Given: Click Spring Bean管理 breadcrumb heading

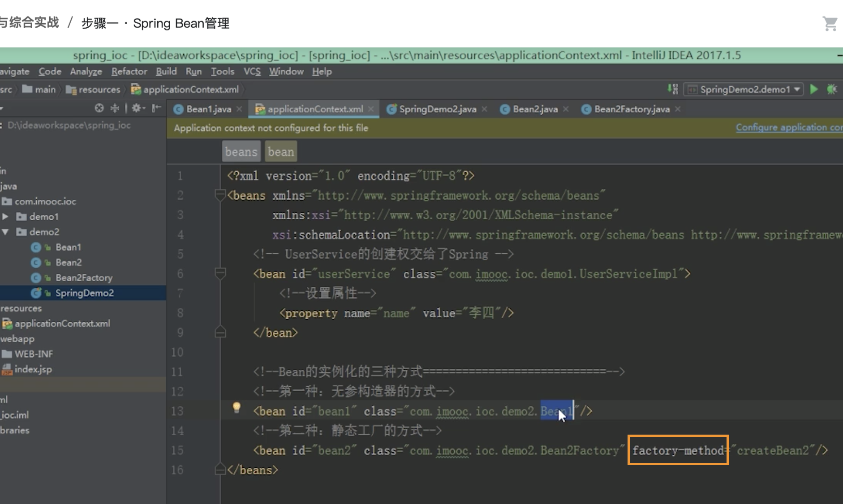Looking at the screenshot, I should 181,23.
